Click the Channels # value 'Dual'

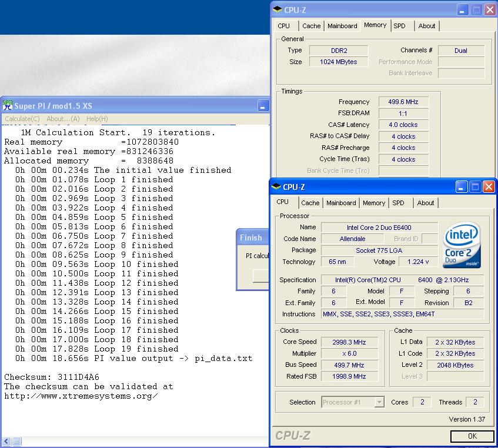(x=461, y=51)
